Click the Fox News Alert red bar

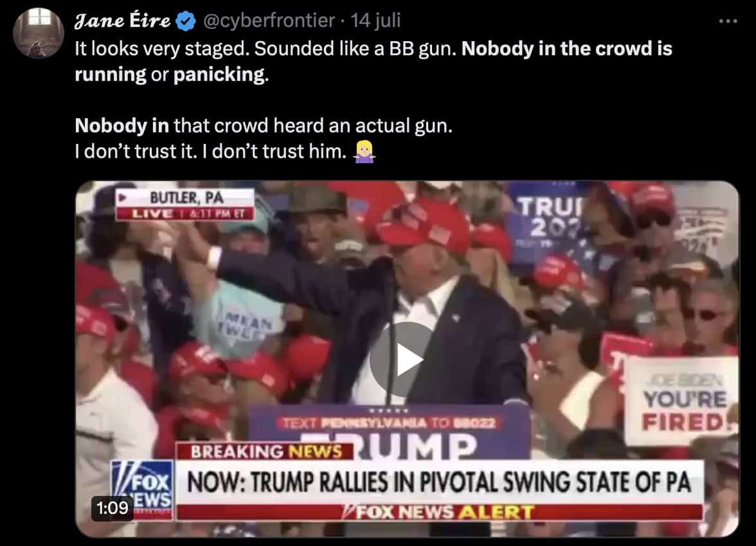point(438,511)
